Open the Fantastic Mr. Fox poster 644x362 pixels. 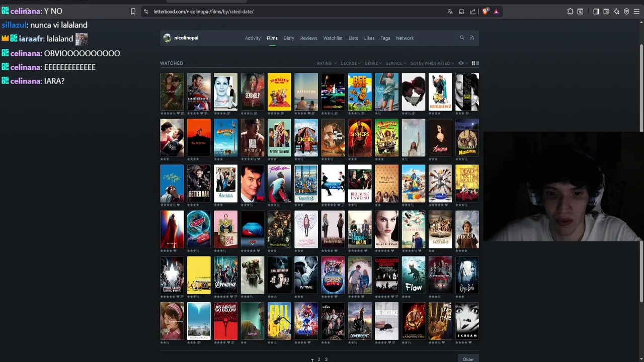pyautogui.click(x=279, y=92)
